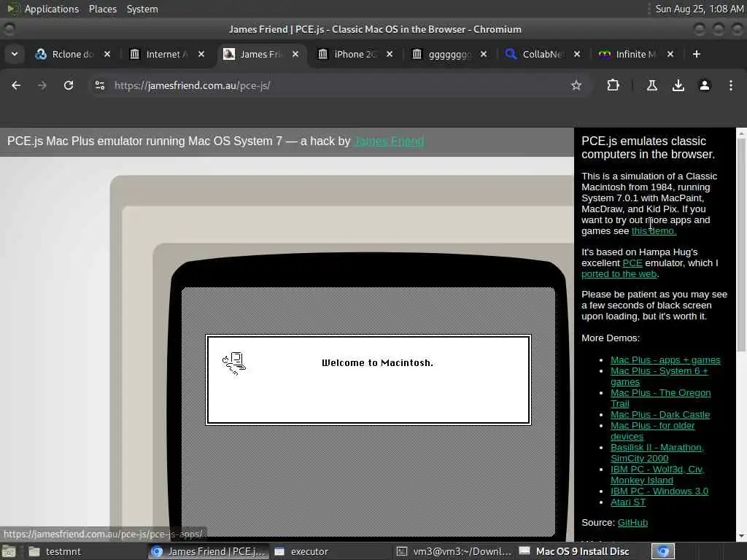This screenshot has height=560, width=747.
Task: Go back using the browser back arrow
Action: (16, 85)
